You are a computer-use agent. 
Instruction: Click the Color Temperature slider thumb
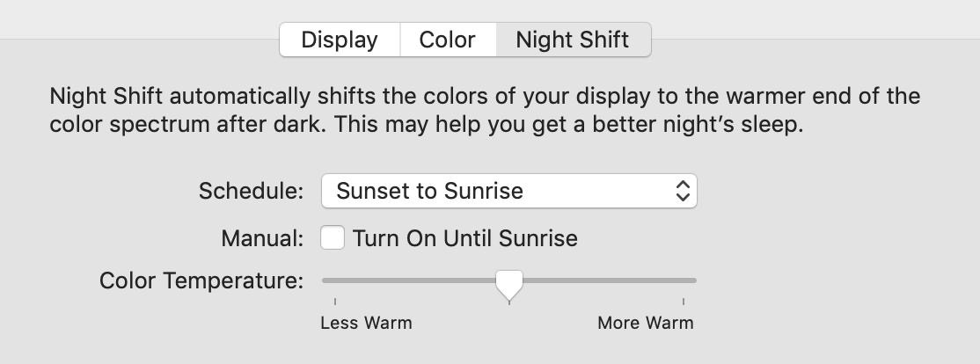[x=508, y=283]
